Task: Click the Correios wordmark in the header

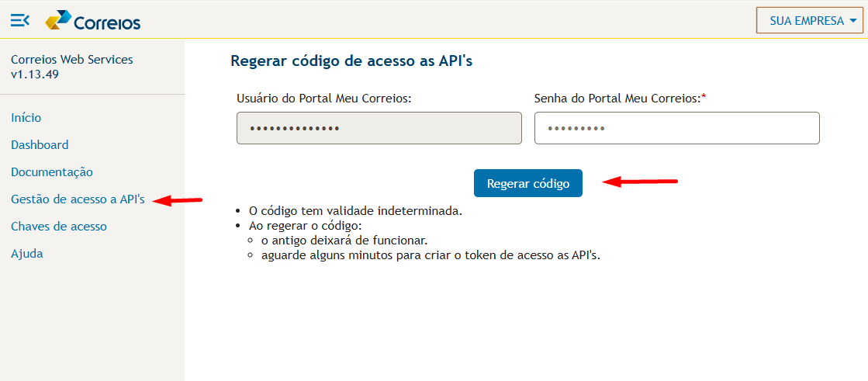Action: point(107,23)
